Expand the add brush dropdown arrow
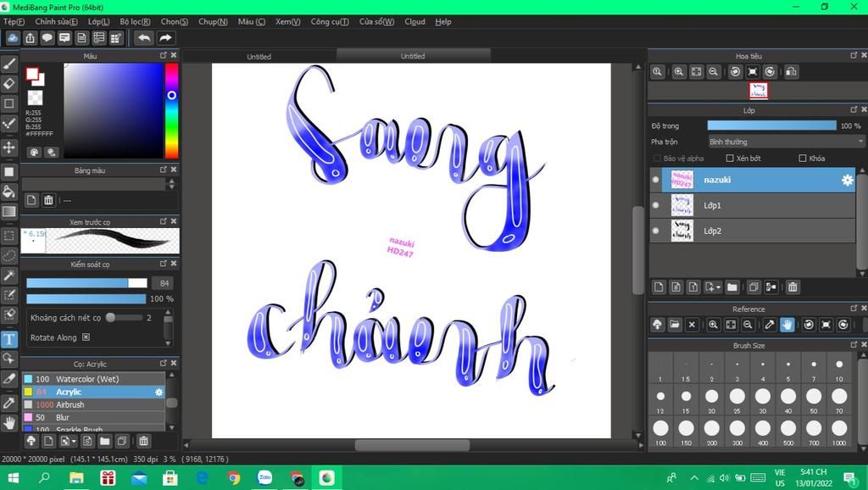Screen dimensions: 868x490 (74, 442)
